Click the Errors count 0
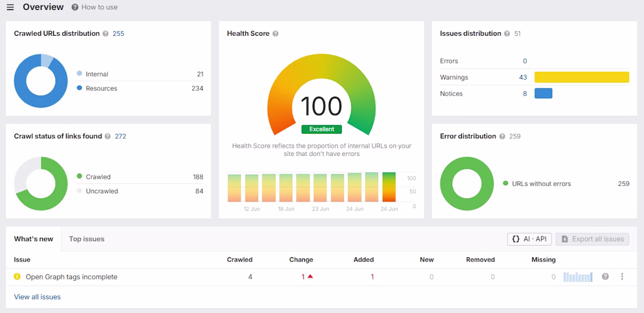644x313 pixels. pyautogui.click(x=525, y=61)
